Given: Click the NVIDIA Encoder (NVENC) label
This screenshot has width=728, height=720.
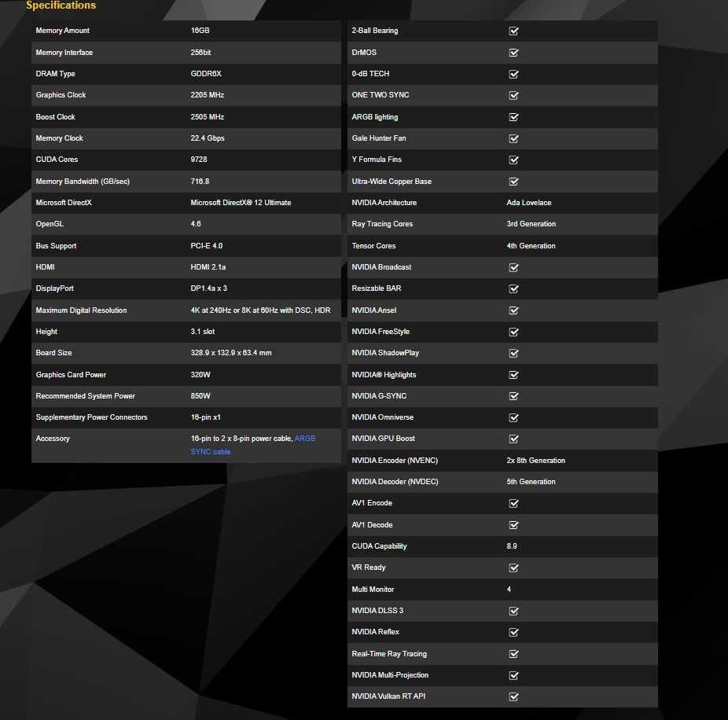Looking at the screenshot, I should click(395, 461).
